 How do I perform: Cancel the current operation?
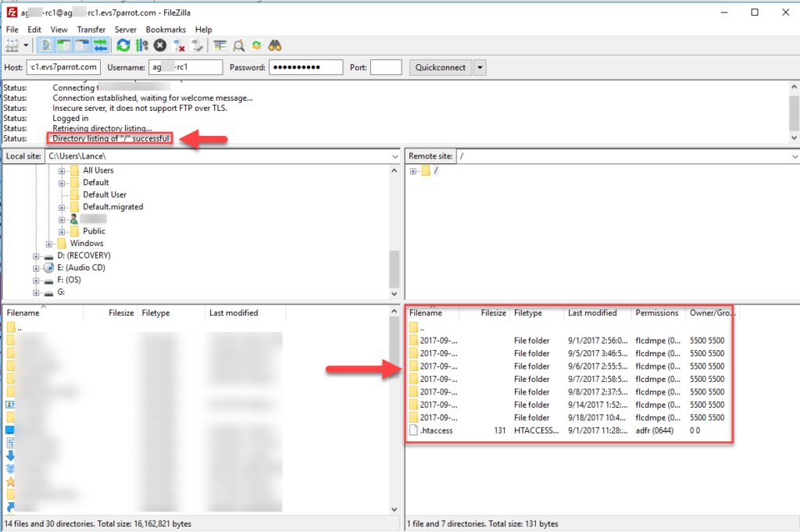coord(160,46)
